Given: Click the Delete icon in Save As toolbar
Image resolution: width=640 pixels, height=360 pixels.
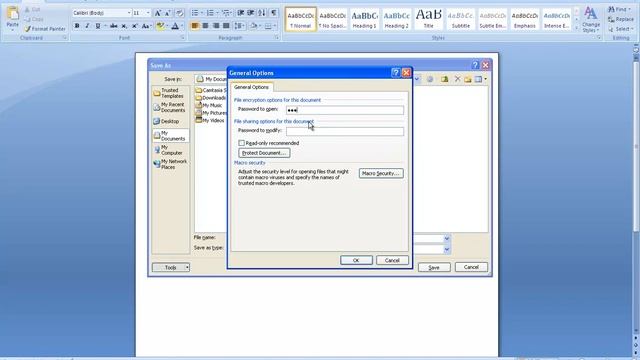Looking at the screenshot, I should 457,79.
